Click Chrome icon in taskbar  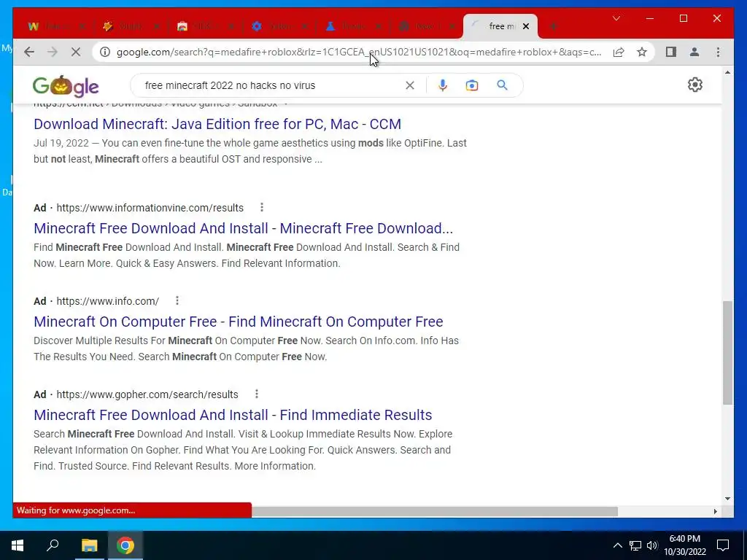125,545
